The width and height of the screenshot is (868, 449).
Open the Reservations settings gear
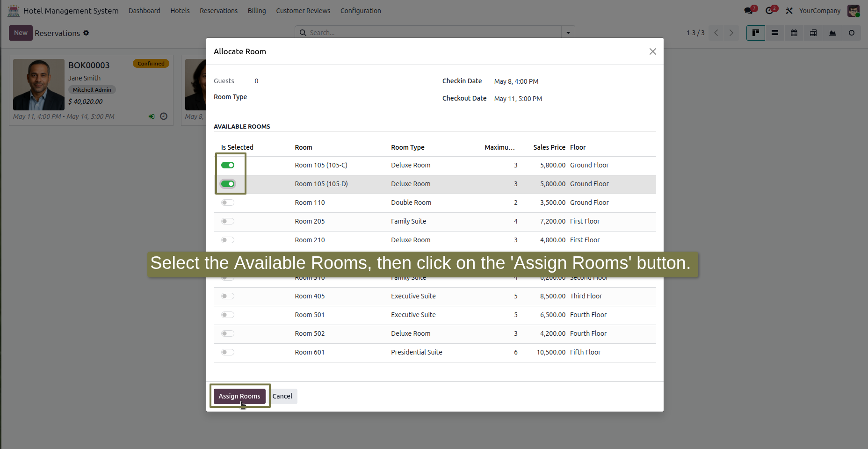(86, 33)
